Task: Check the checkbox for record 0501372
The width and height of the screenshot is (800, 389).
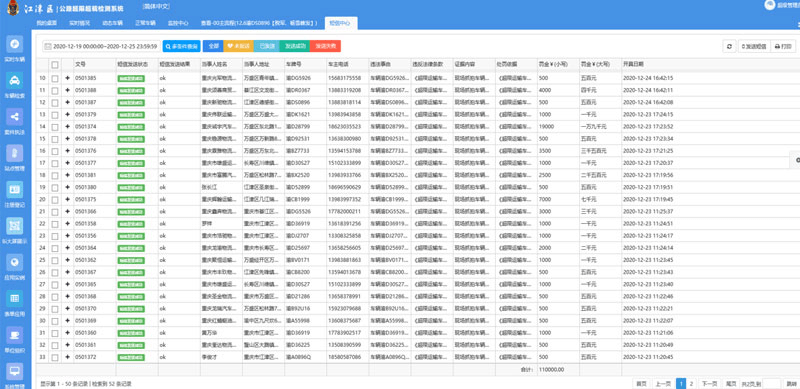Action: click(x=55, y=357)
